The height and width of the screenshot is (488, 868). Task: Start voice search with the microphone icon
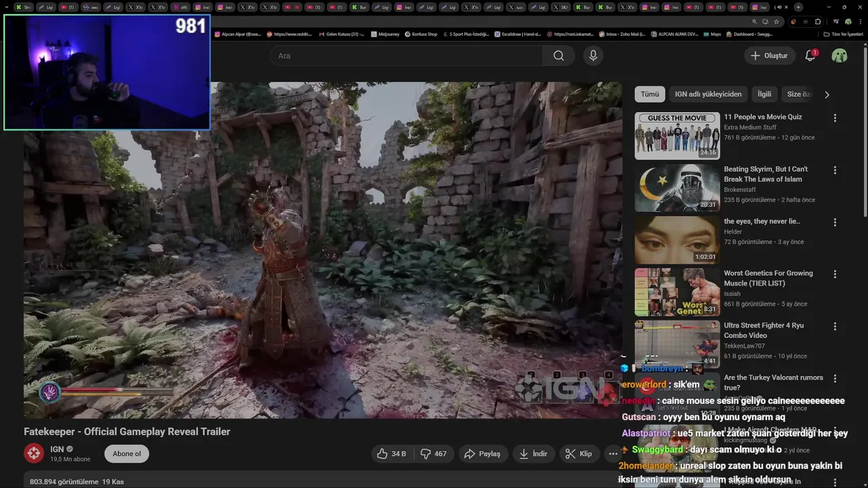click(x=593, y=56)
